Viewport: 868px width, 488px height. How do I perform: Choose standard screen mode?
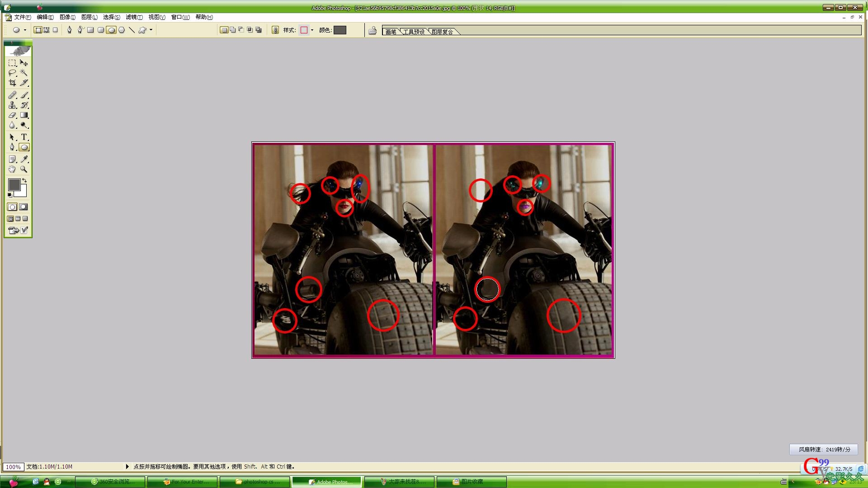click(x=10, y=219)
